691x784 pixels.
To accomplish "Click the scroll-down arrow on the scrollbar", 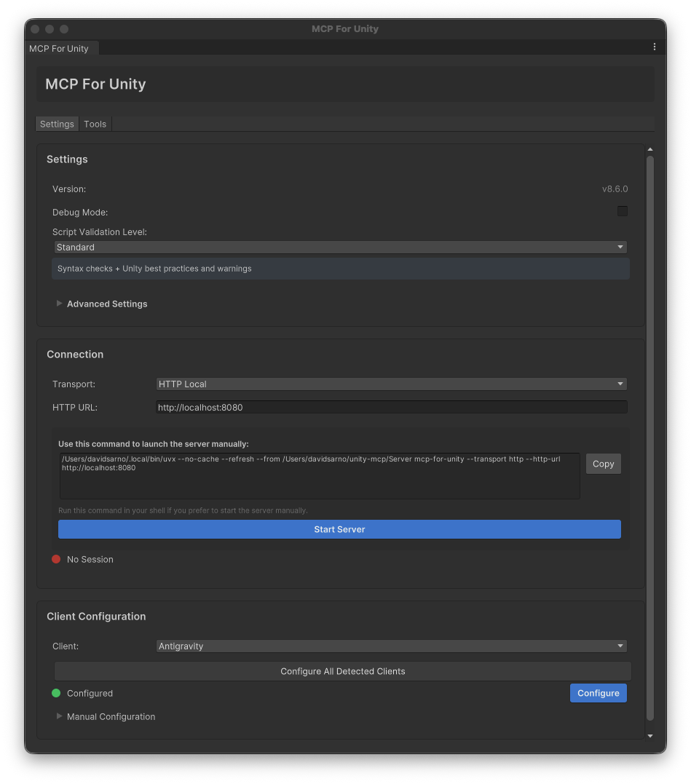I will point(649,735).
